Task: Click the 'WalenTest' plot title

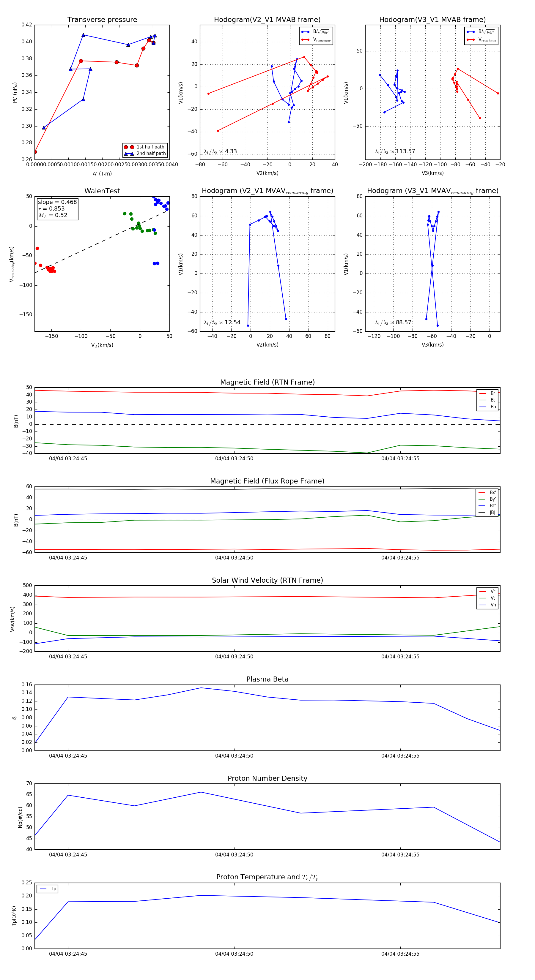Action: click(102, 191)
